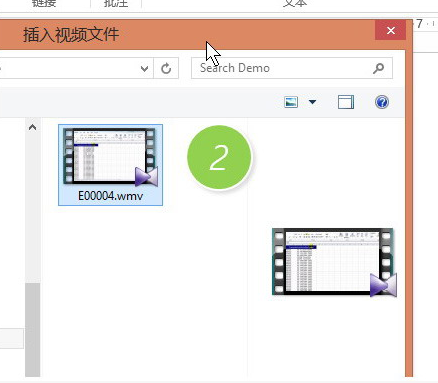Close the 插入视频文件 dialog
The height and width of the screenshot is (383, 438).
click(x=391, y=30)
